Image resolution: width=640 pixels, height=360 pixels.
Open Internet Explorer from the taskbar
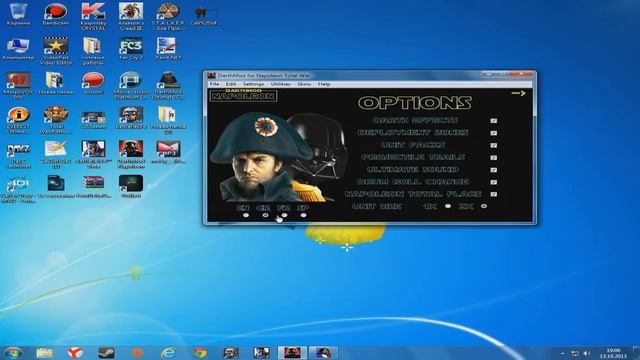click(168, 352)
